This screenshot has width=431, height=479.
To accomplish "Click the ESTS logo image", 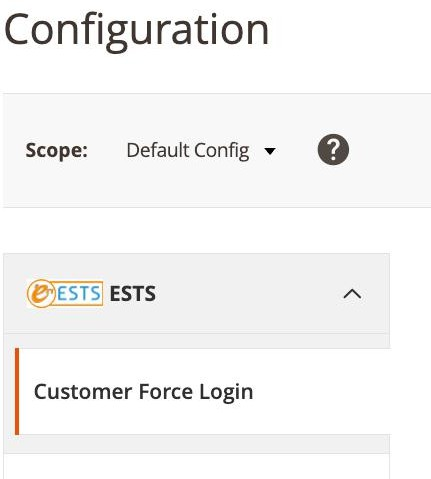I will point(65,293).
